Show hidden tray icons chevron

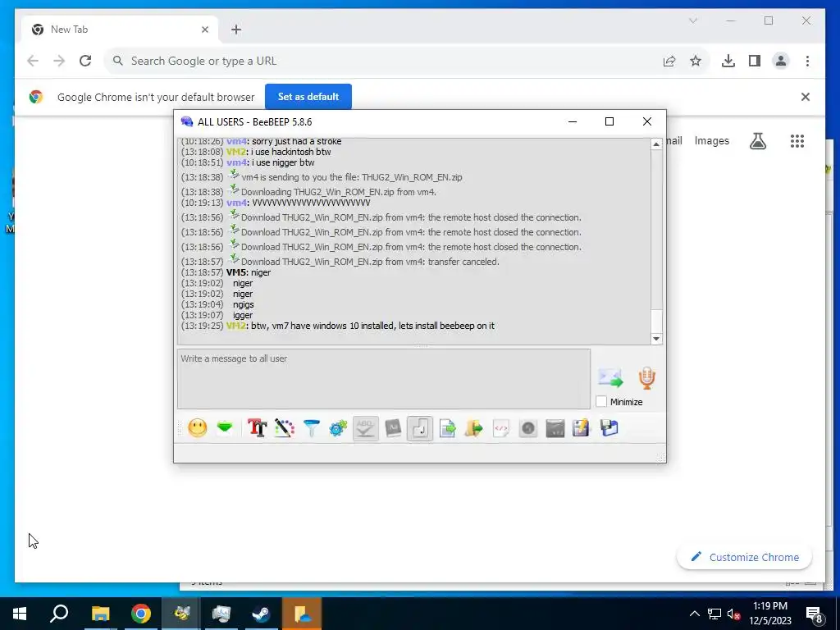pos(694,614)
